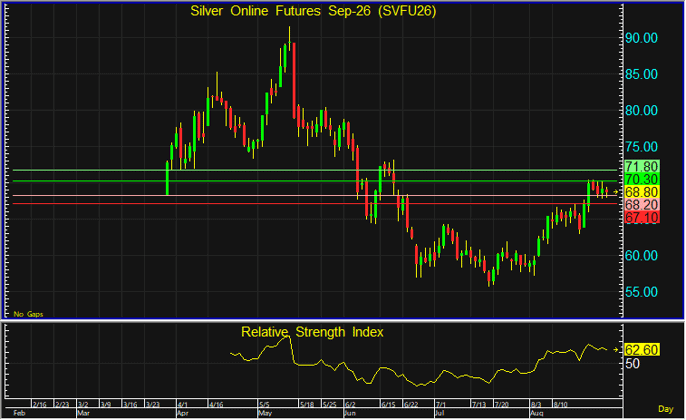The width and height of the screenshot is (686, 420).
Task: Click the Mar month label
Action: (84, 413)
